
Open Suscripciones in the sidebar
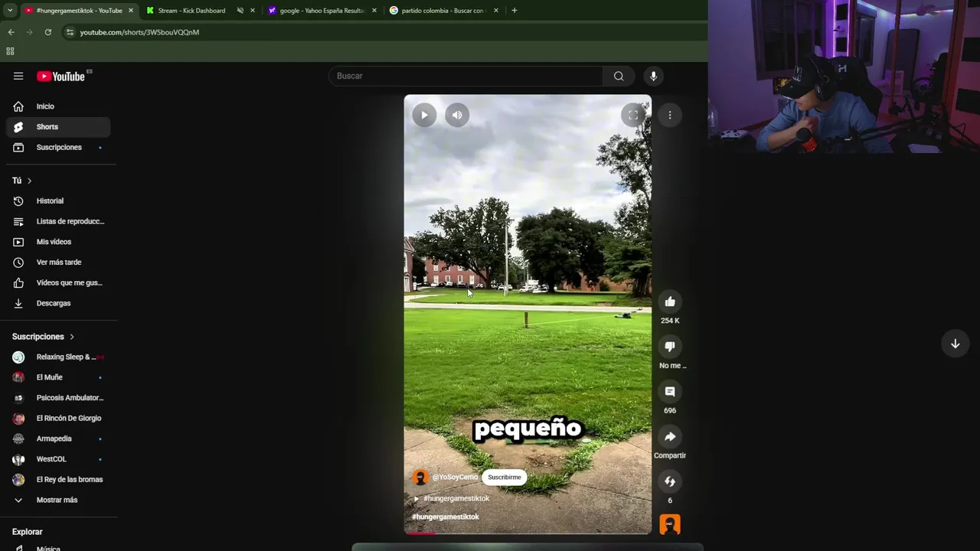tap(58, 147)
